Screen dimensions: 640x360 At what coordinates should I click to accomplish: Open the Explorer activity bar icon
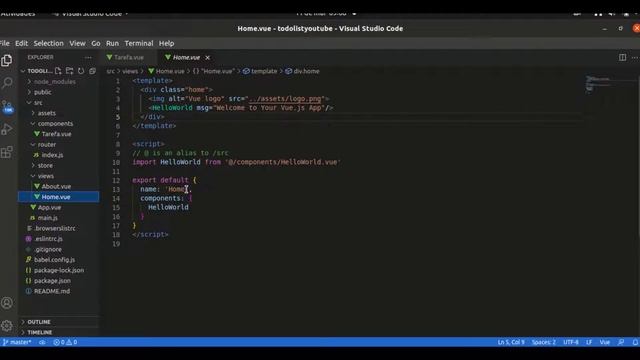tap(7, 61)
